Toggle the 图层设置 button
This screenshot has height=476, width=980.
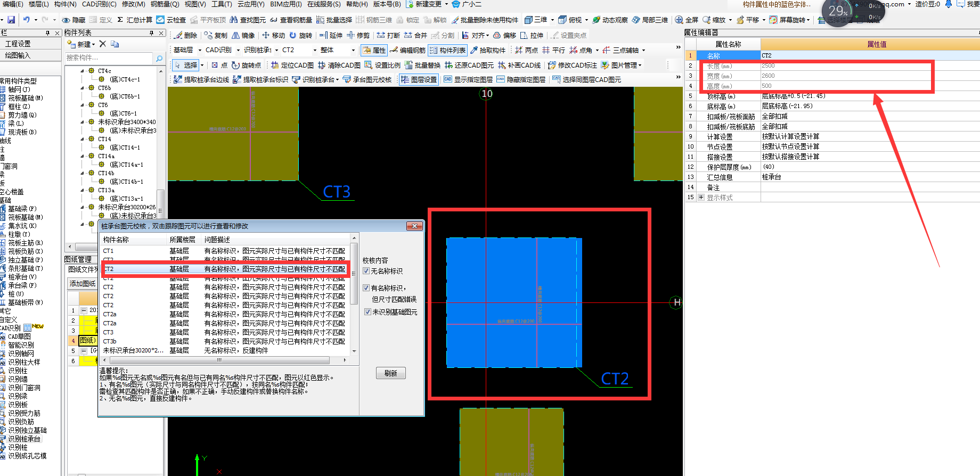[x=419, y=79]
